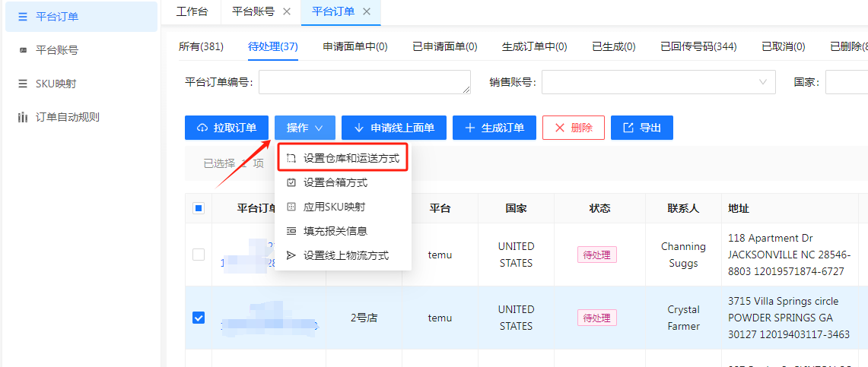This screenshot has width=868, height=367.
Task: Click the SKU映射 sidebar icon
Action: [x=23, y=84]
